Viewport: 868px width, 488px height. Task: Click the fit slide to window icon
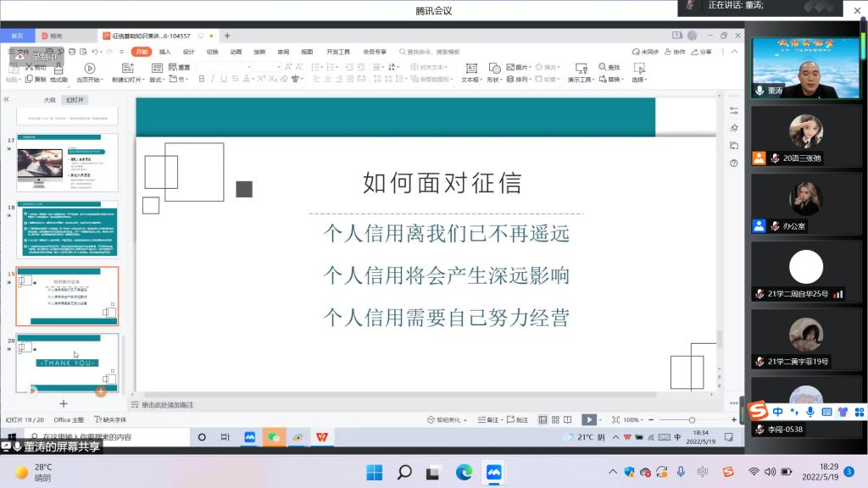(615, 420)
